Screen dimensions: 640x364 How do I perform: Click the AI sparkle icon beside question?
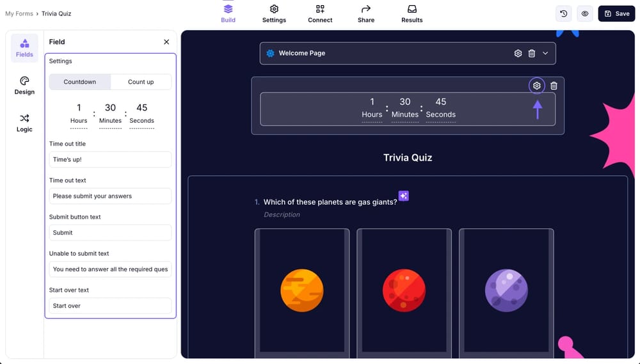click(x=403, y=196)
